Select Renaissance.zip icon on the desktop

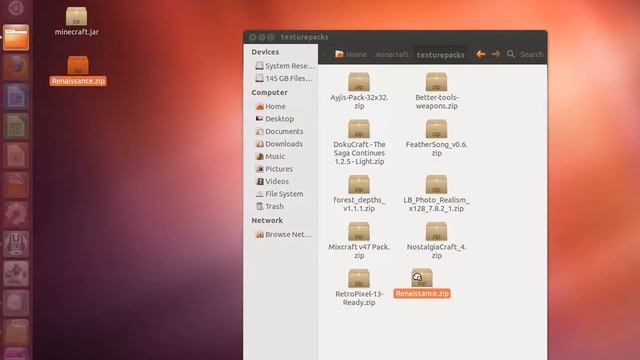pos(78,65)
